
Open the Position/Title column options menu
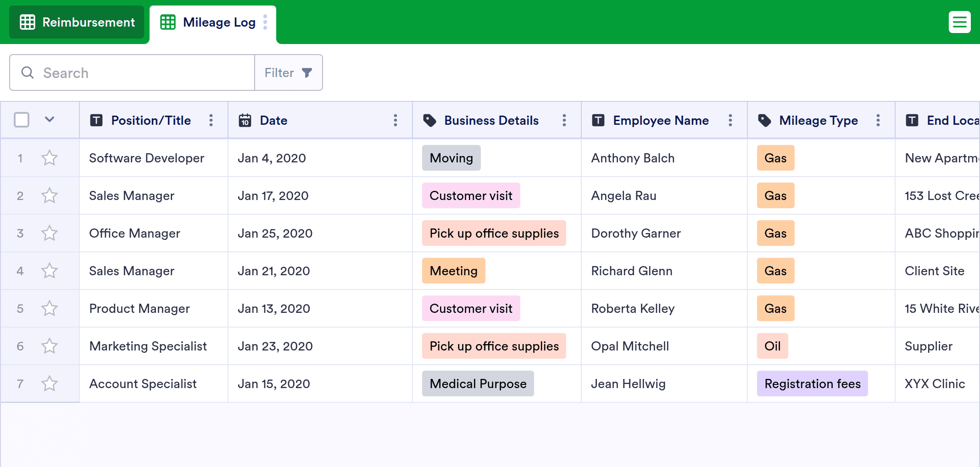211,120
